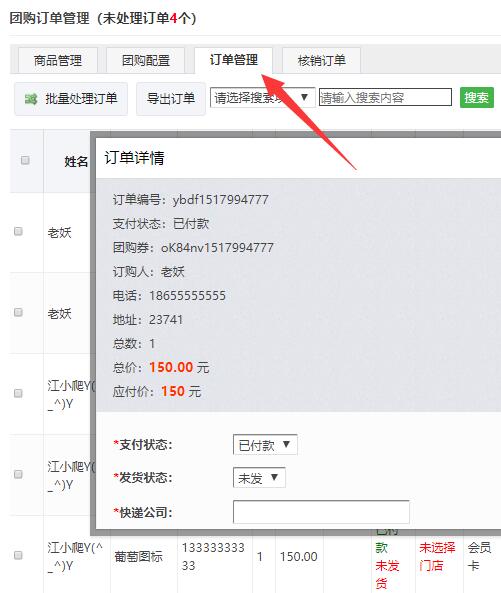Click the 应付价 value 150 元

[x=181, y=391]
